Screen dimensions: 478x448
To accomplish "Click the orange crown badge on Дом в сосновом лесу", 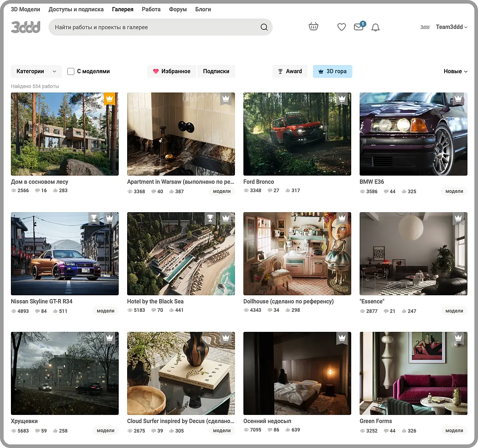I will (x=110, y=99).
